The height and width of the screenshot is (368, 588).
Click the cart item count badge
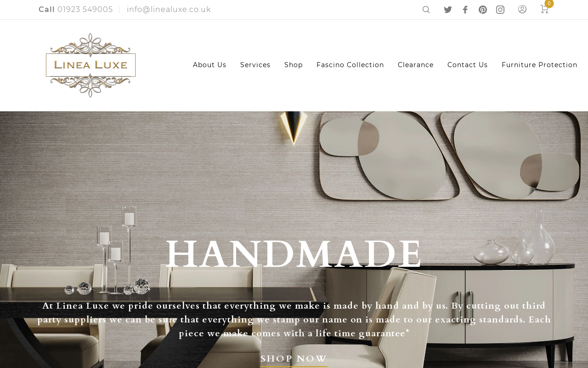tap(549, 4)
